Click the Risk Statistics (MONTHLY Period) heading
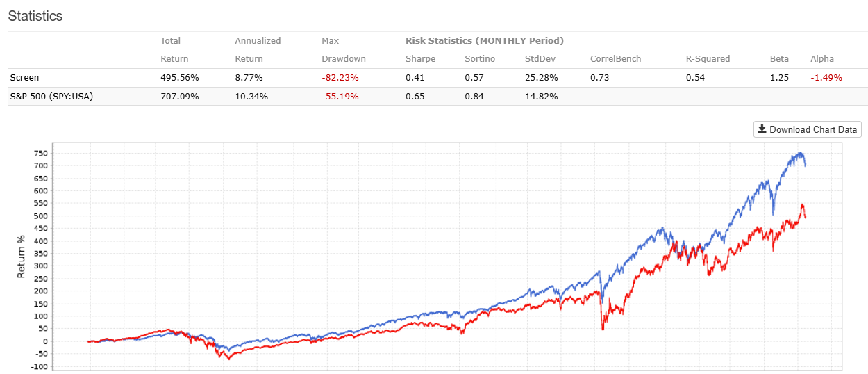This screenshot has height=374, width=868. [484, 41]
